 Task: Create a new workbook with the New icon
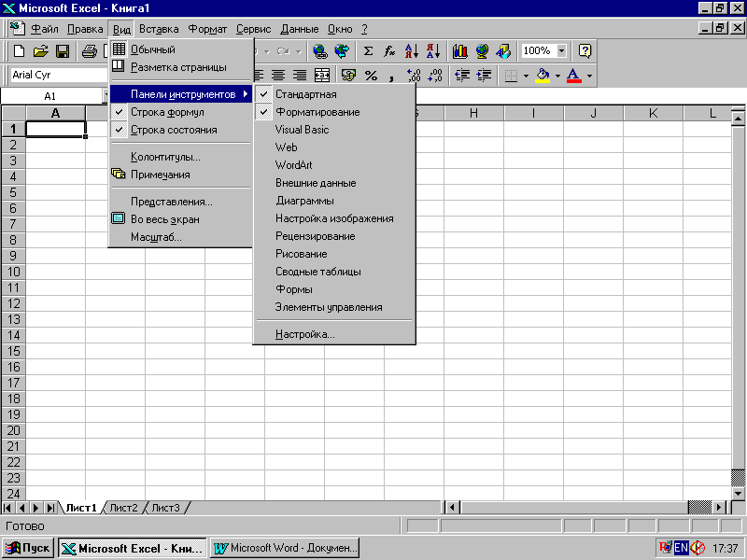pyautogui.click(x=19, y=51)
